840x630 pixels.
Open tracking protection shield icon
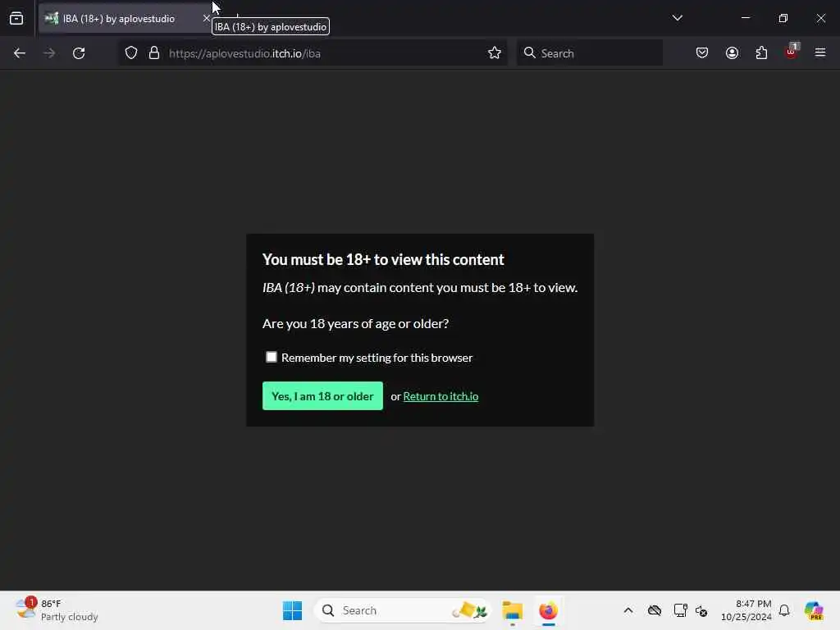click(131, 53)
